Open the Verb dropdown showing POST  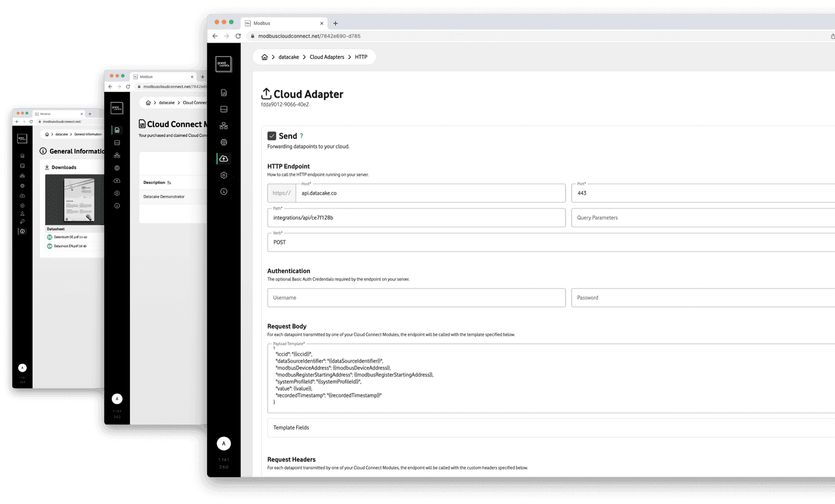point(551,242)
